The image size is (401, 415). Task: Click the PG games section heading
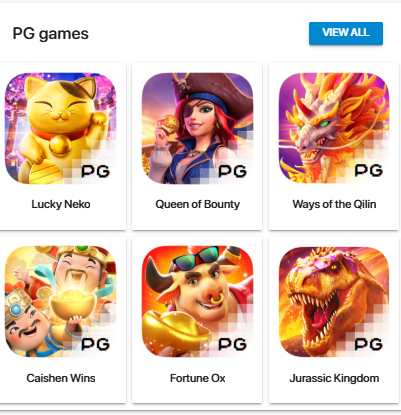[x=50, y=34]
